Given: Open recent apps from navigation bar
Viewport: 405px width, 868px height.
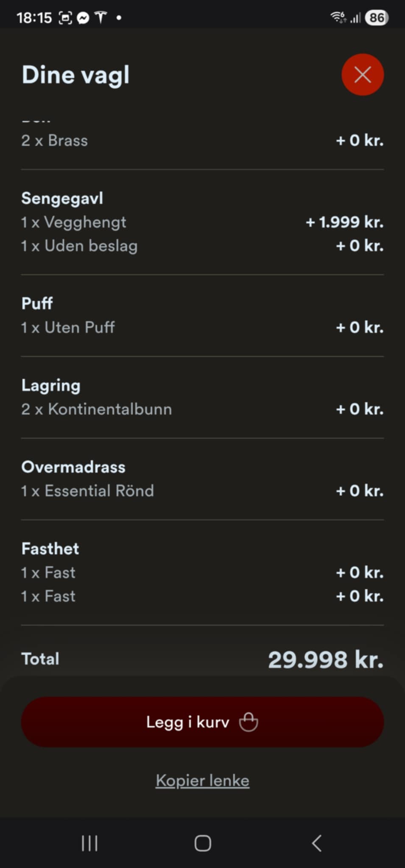Looking at the screenshot, I should pyautogui.click(x=89, y=843).
